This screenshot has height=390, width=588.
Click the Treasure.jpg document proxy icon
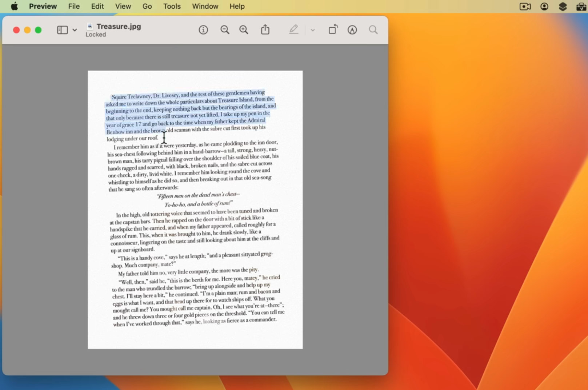pos(90,26)
